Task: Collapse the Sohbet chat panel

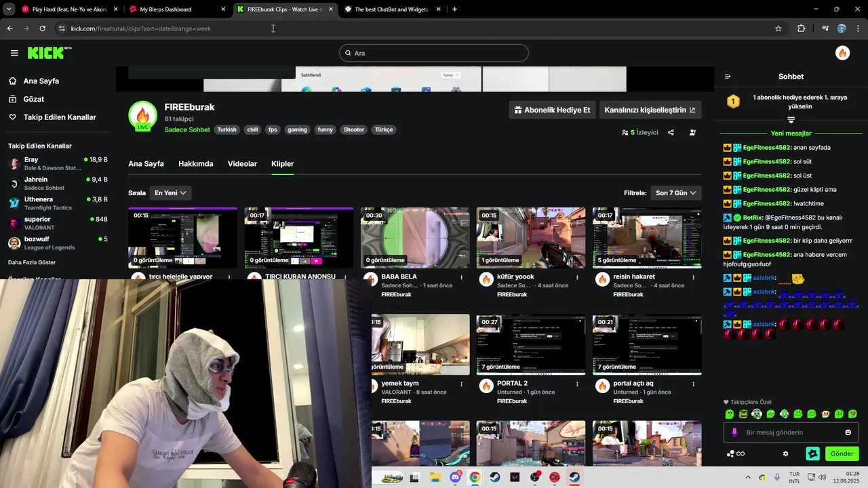Action: (728, 77)
